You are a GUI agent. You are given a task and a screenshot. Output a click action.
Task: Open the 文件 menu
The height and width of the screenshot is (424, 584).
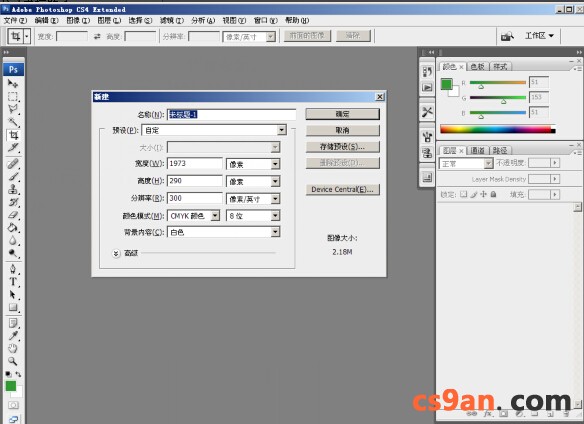click(x=15, y=20)
